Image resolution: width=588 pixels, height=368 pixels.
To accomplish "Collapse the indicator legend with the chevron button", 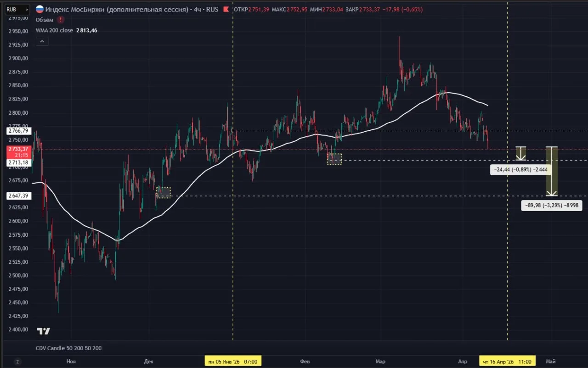I will [x=41, y=41].
